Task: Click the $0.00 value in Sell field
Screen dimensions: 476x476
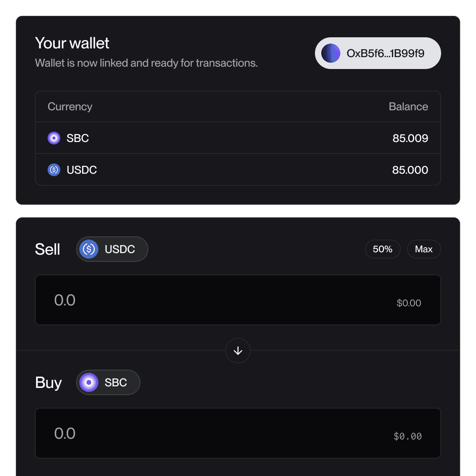Action: tap(409, 303)
